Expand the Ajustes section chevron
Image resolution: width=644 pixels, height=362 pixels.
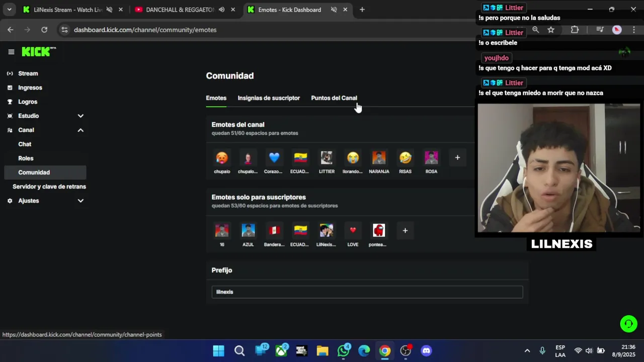80,201
